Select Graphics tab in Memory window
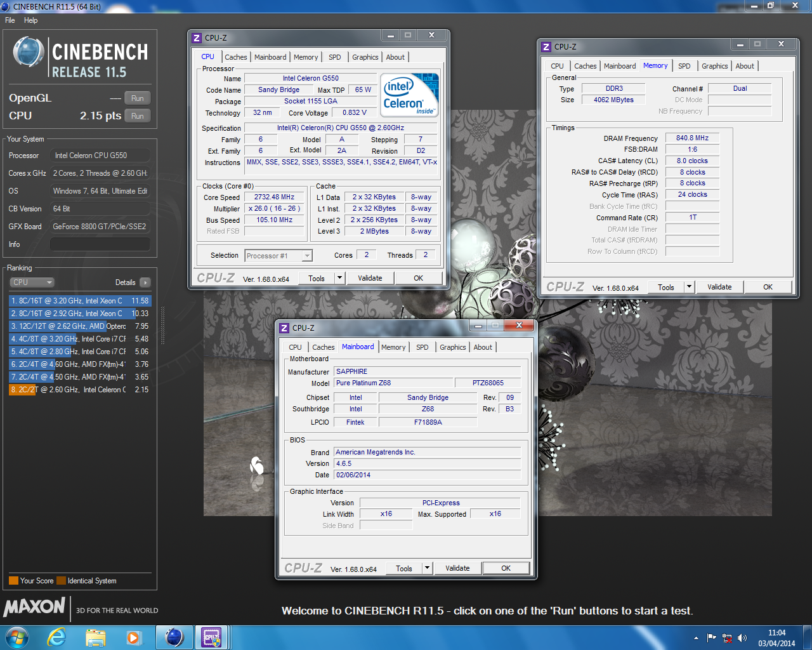812x650 pixels. tap(715, 66)
